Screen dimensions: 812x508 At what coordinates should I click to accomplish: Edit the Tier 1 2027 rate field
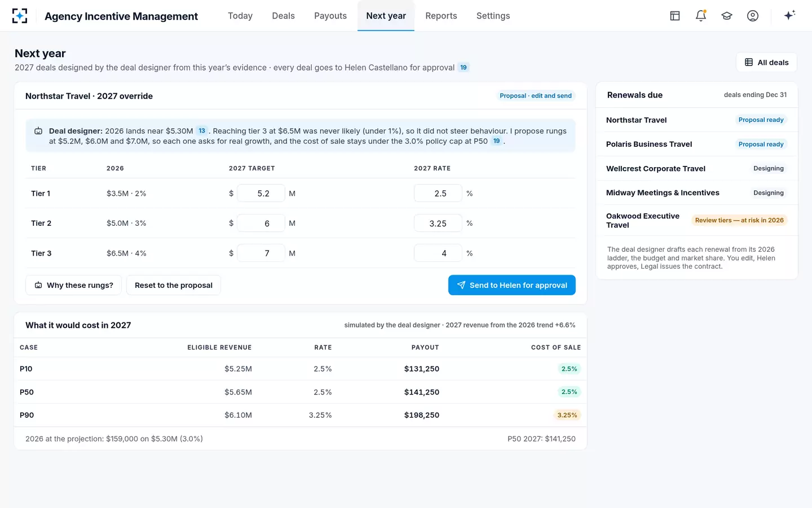438,194
